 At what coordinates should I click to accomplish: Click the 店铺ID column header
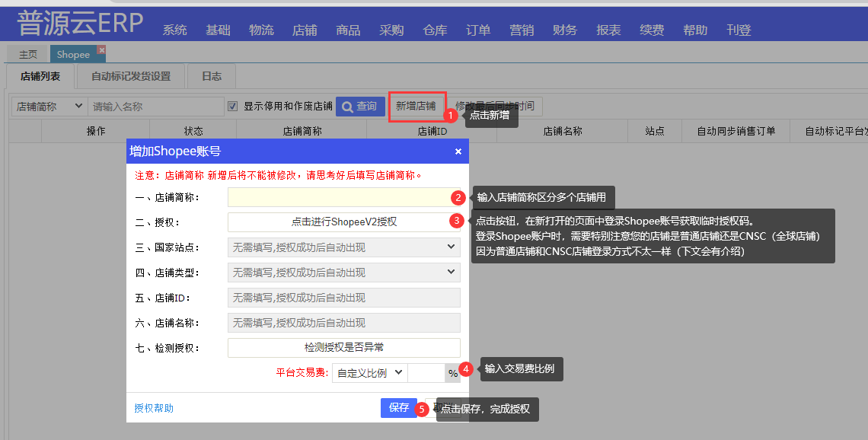click(x=432, y=131)
